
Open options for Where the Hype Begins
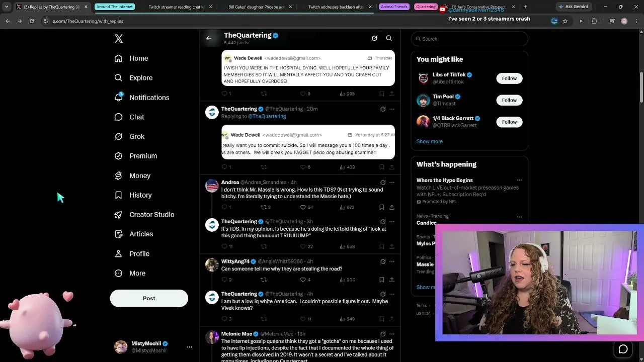(x=519, y=180)
